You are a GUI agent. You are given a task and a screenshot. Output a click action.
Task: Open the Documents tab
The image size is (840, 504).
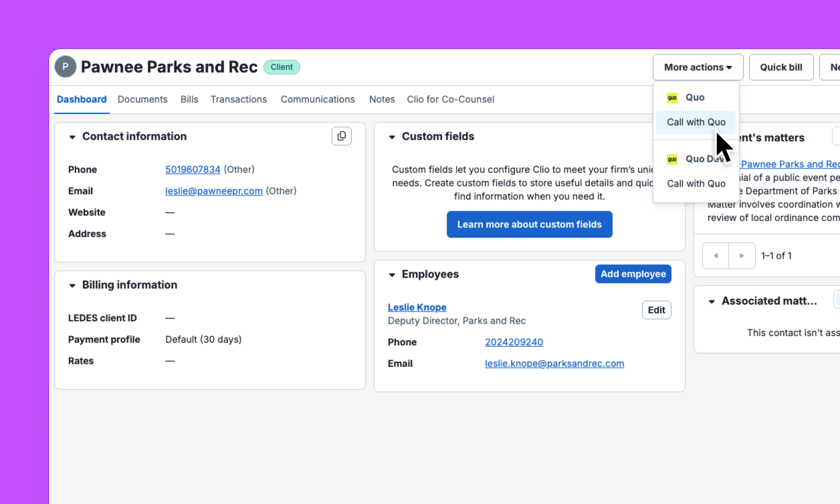[x=142, y=99]
